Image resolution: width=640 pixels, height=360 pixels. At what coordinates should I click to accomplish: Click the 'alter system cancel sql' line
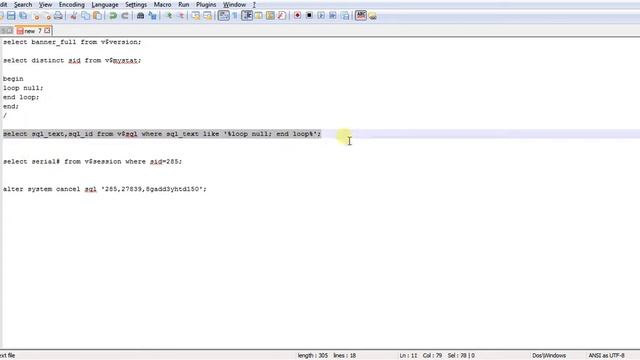click(x=105, y=189)
